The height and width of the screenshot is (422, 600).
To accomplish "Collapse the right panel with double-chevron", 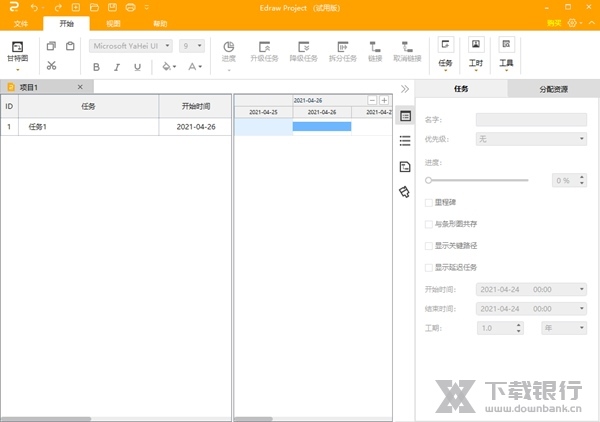I will tap(405, 89).
